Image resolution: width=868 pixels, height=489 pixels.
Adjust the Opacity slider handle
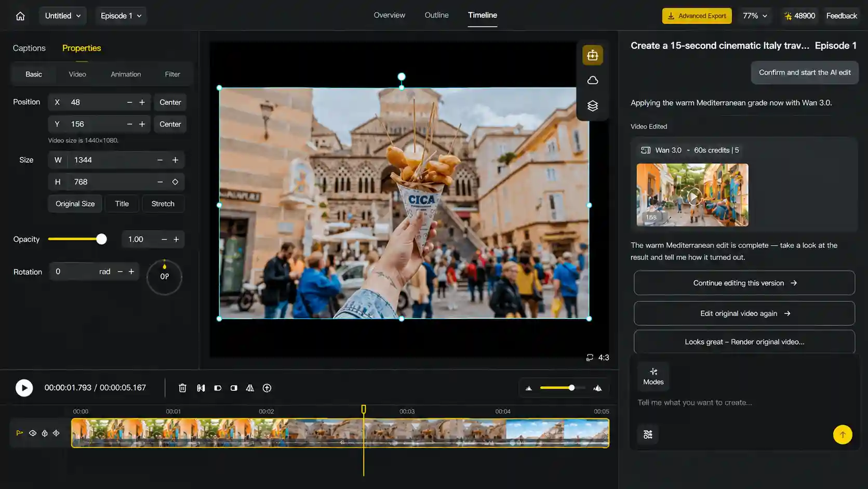tap(101, 239)
